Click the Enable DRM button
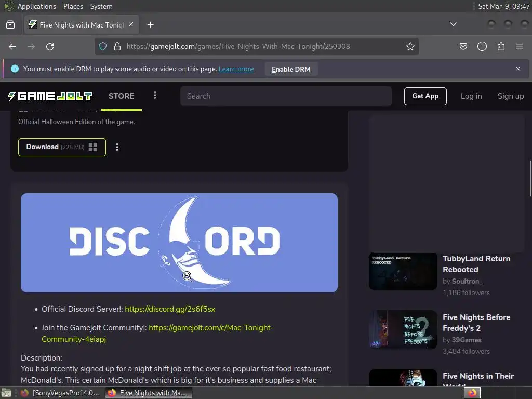 pos(291,69)
